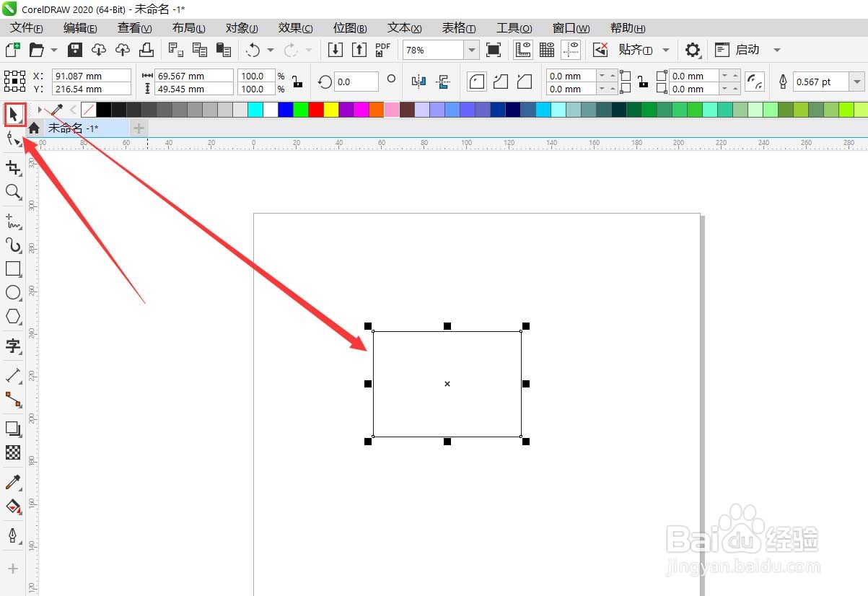Click the full-screen preview icon
The image size is (868, 596).
pyautogui.click(x=494, y=50)
